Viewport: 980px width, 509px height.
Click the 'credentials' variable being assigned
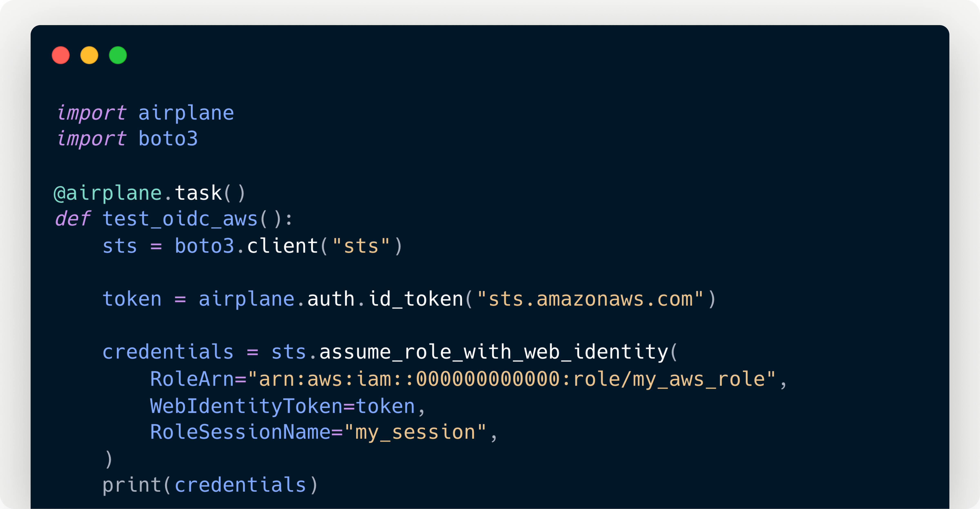point(168,352)
